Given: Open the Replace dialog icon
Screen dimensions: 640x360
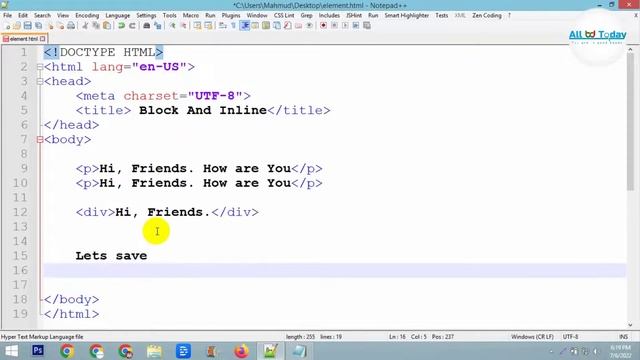Looking at the screenshot, I should 158,26.
